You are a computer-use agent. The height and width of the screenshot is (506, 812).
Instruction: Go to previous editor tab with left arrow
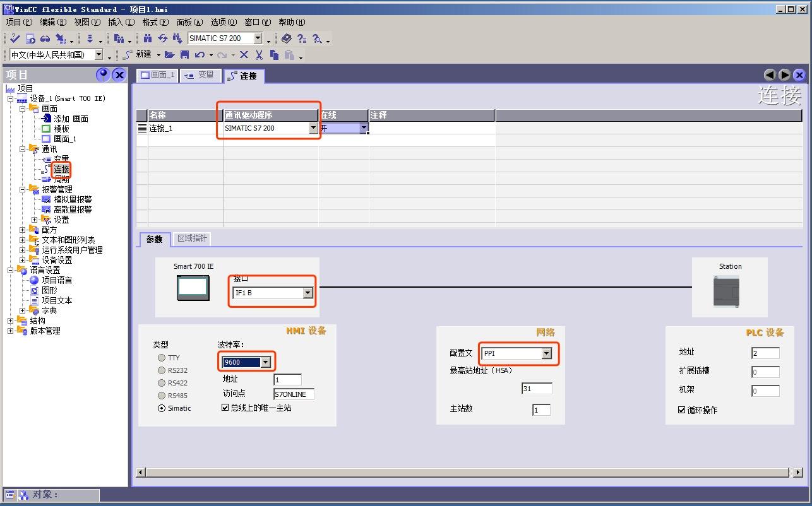(770, 75)
